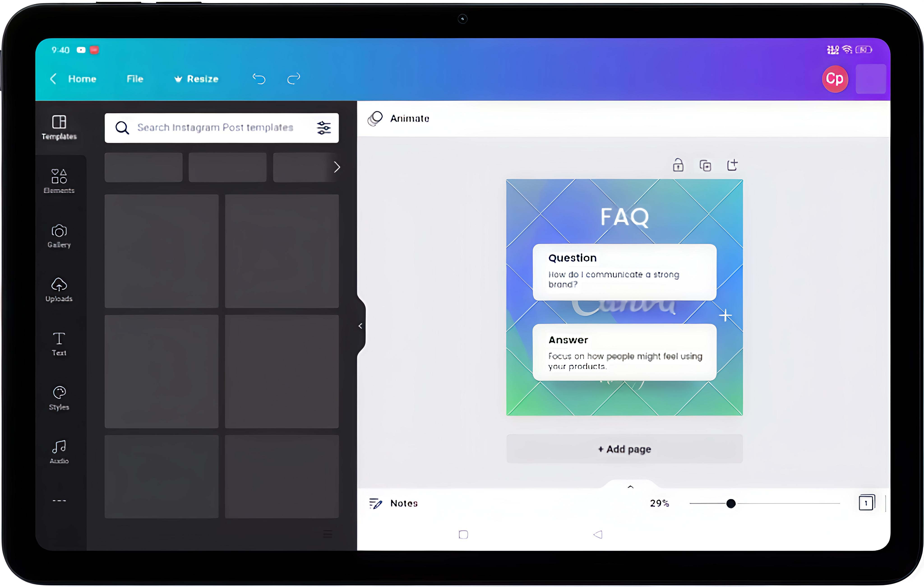
Task: Click the first template thumbnail placeholder
Action: click(162, 251)
